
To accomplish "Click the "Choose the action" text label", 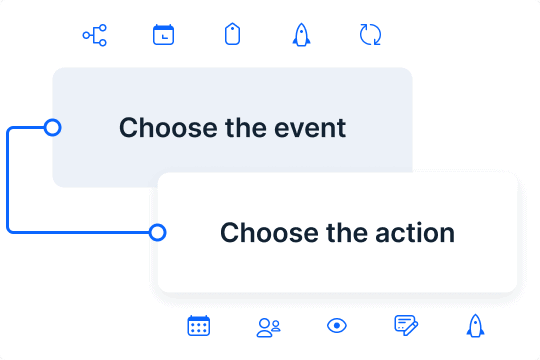I will click(x=338, y=233).
